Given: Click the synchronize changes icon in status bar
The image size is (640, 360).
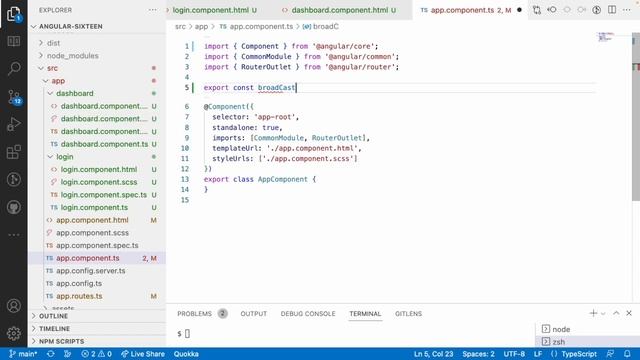Looking at the screenshot, I should pyautogui.click(x=51, y=354).
